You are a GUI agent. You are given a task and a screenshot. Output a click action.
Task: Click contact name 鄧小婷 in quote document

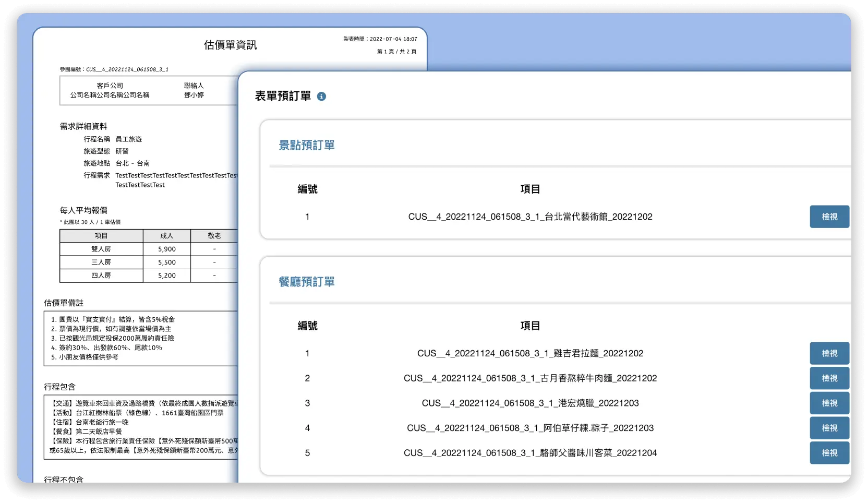coord(194,95)
